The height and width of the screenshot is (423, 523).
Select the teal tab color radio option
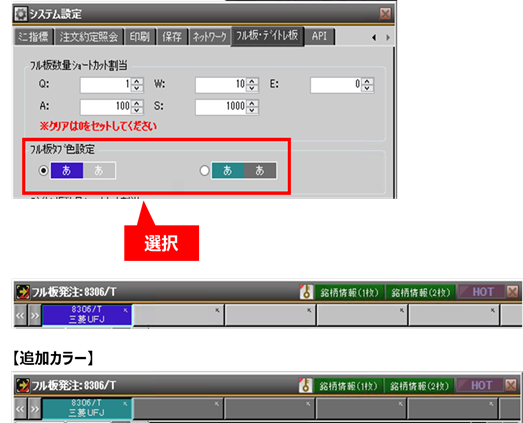204,170
